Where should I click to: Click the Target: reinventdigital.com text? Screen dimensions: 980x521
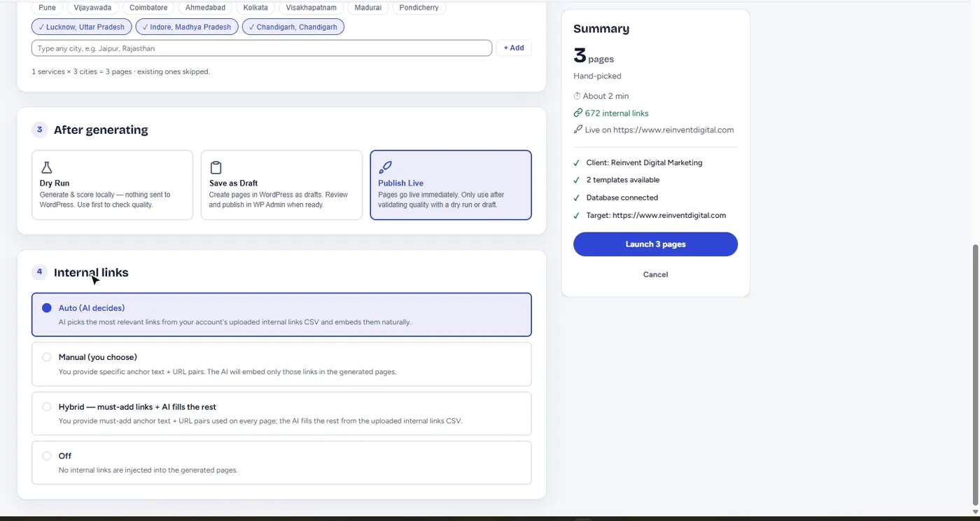tap(656, 215)
